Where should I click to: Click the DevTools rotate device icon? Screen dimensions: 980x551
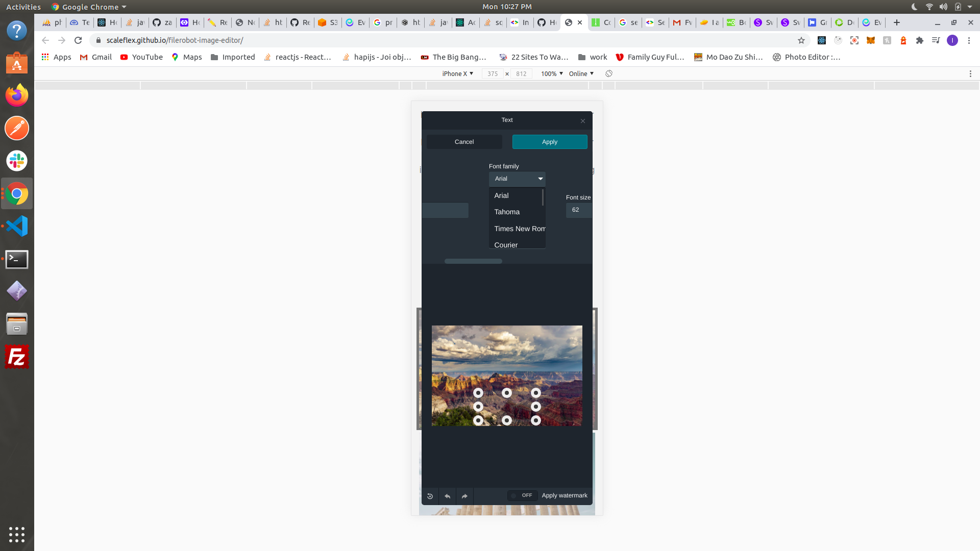coord(609,73)
